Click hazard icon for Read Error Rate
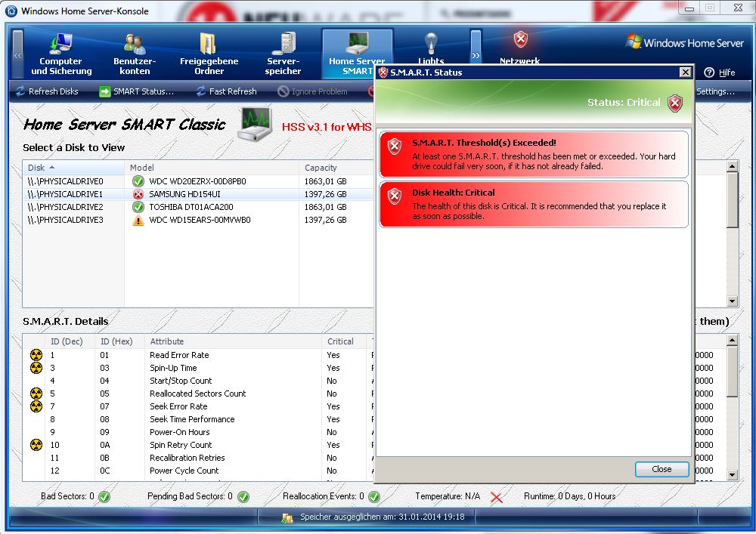The height and width of the screenshot is (534, 756). pos(36,355)
